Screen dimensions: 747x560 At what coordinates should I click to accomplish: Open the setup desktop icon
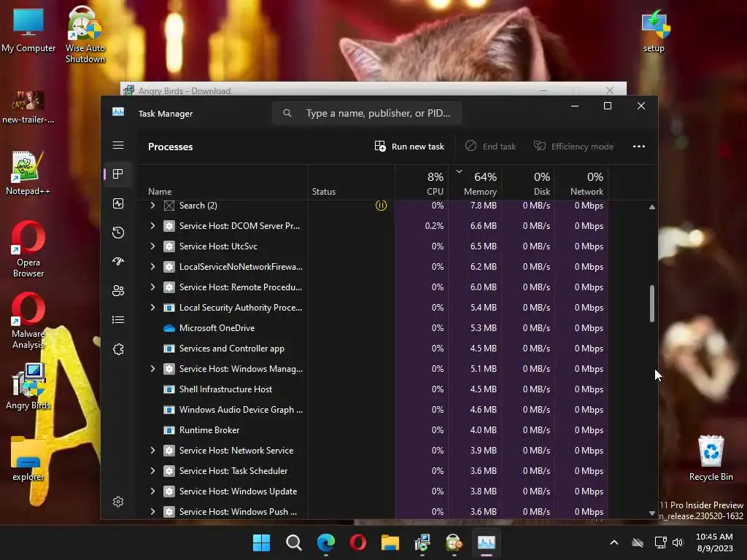(654, 31)
